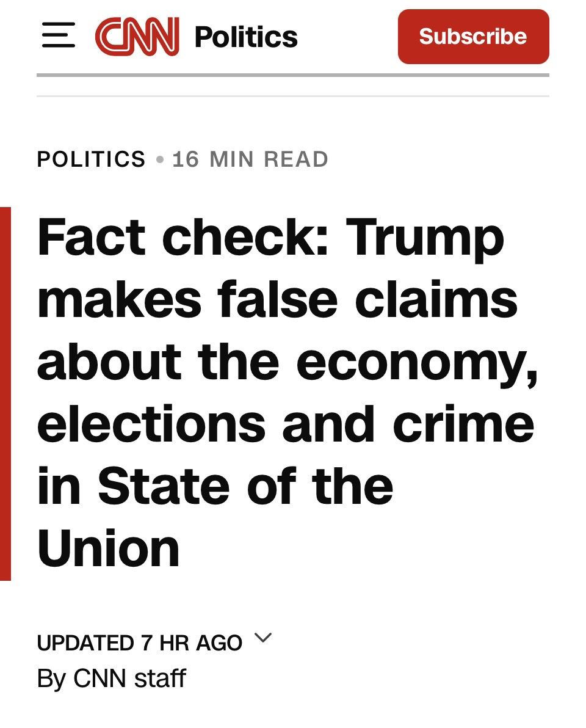Open the Politics section in header
This screenshot has width=586, height=728.
pos(245,37)
